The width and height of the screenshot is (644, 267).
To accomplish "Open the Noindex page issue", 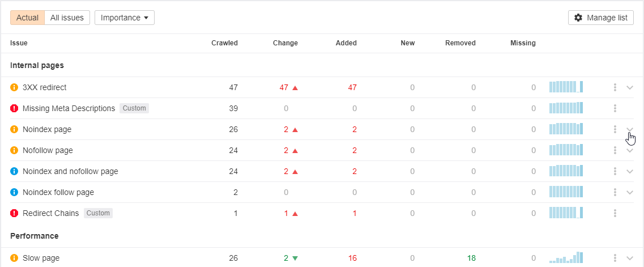I will 47,129.
